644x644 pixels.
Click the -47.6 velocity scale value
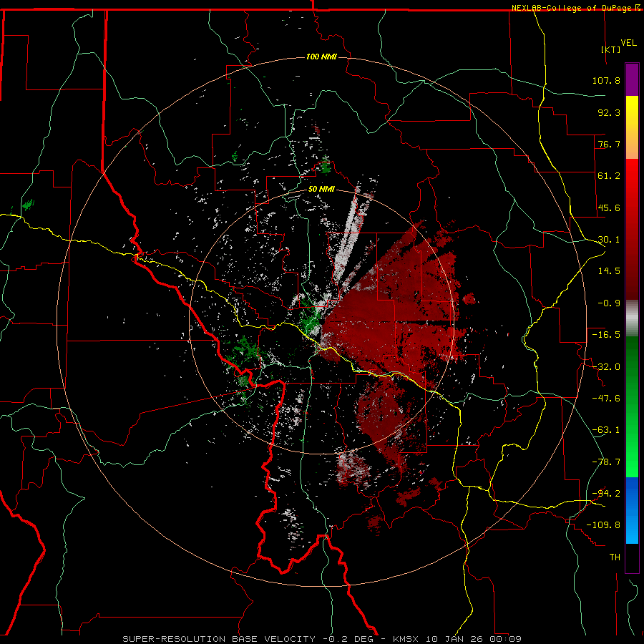(606, 399)
